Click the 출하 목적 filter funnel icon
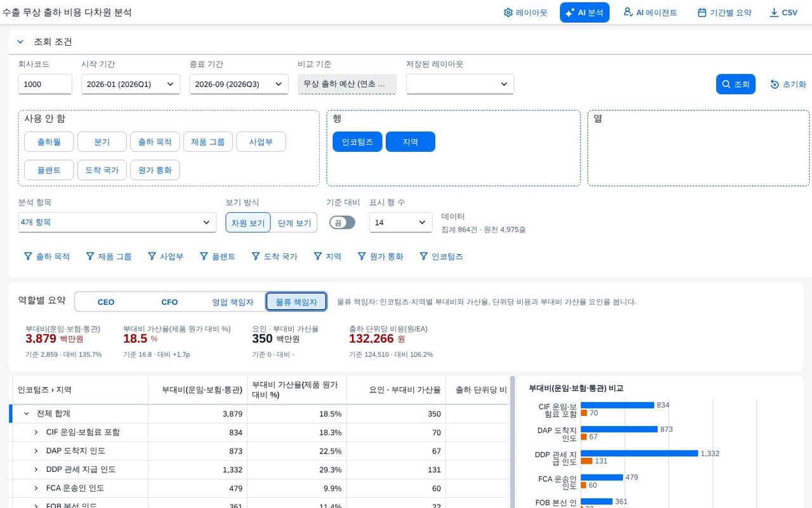This screenshot has height=508, width=812. click(x=28, y=257)
